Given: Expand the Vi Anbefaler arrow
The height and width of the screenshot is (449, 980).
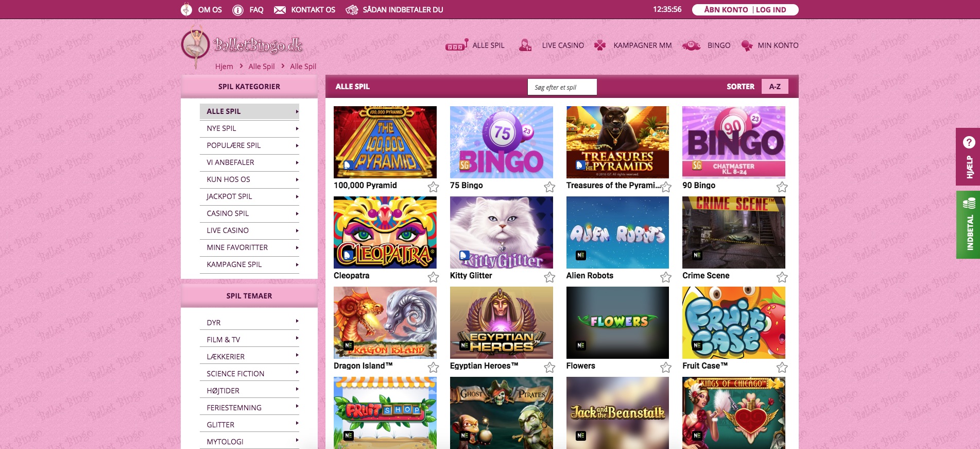Looking at the screenshot, I should coord(297,162).
